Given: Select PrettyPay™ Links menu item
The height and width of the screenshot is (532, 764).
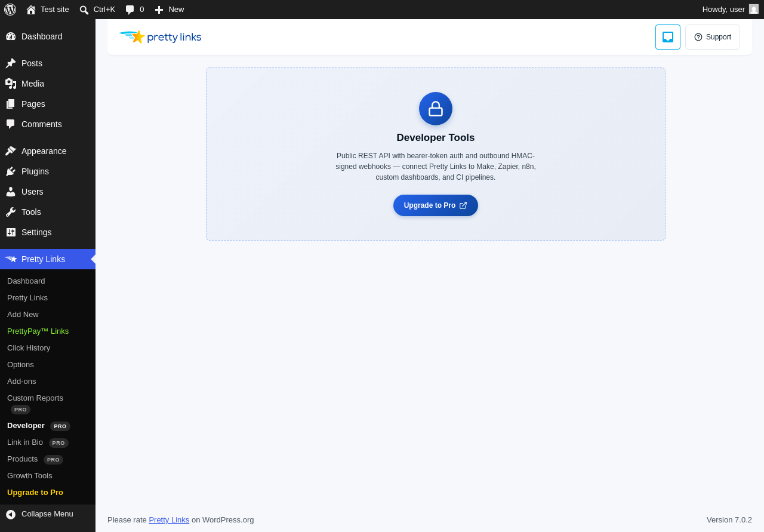Looking at the screenshot, I should 38,331.
